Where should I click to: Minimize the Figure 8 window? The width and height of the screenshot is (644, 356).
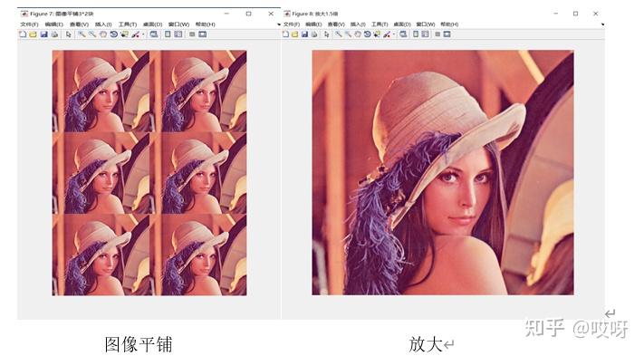[556, 14]
